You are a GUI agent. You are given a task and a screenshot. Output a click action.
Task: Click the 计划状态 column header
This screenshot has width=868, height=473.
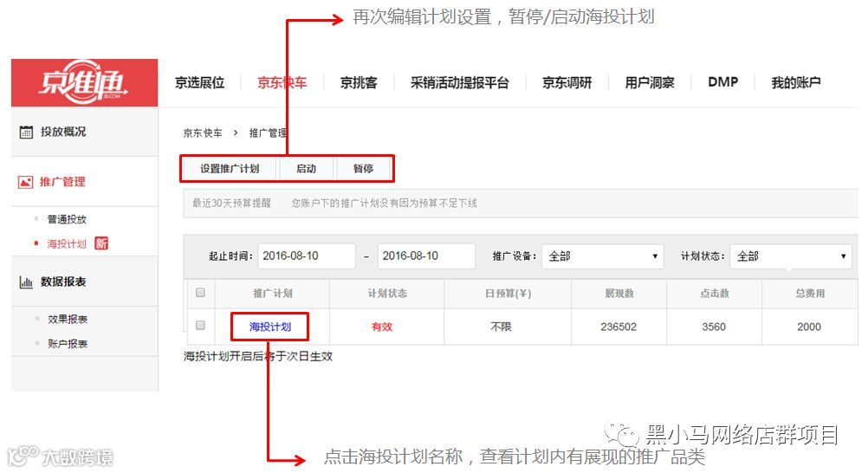coord(387,294)
